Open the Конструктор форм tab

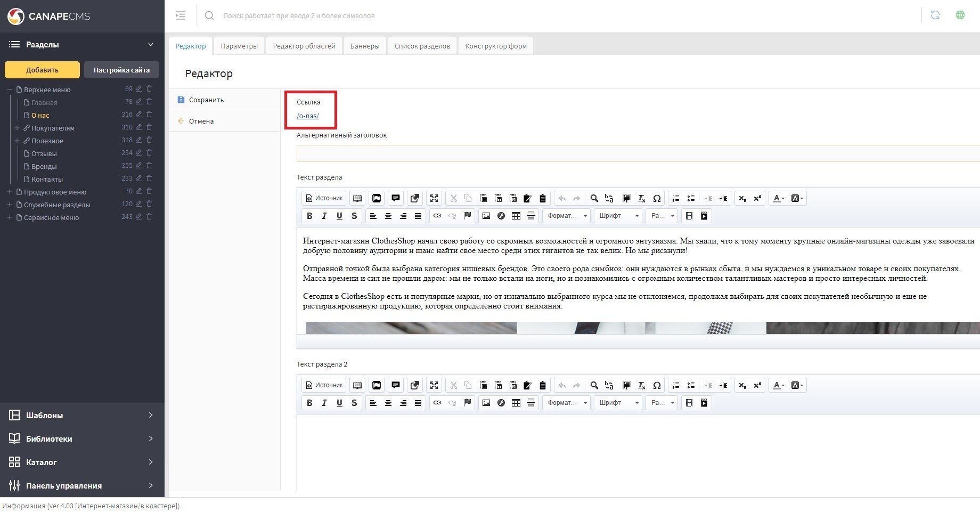coord(495,46)
